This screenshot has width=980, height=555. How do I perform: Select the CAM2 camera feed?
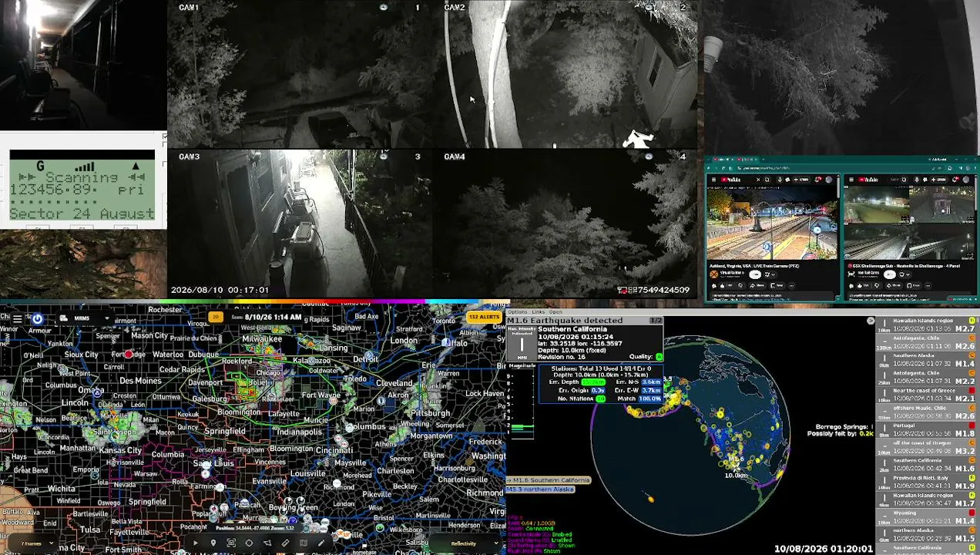pos(566,74)
